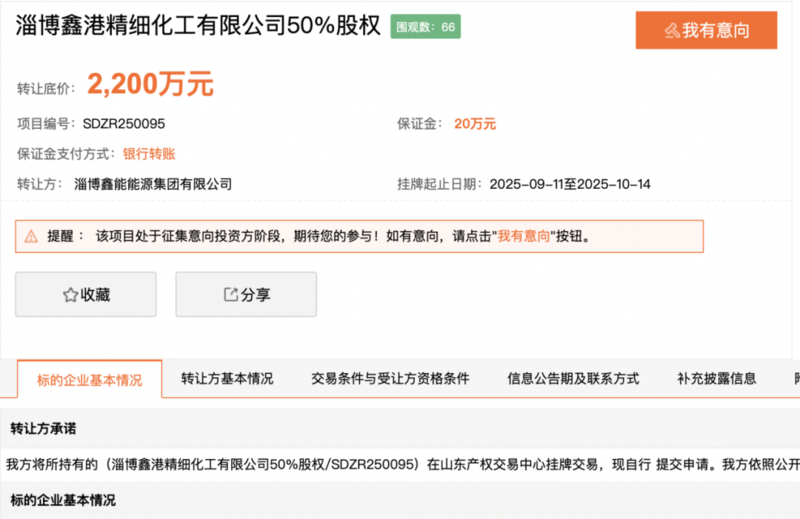Click the 保证金： label next to 20万元

[x=419, y=124]
